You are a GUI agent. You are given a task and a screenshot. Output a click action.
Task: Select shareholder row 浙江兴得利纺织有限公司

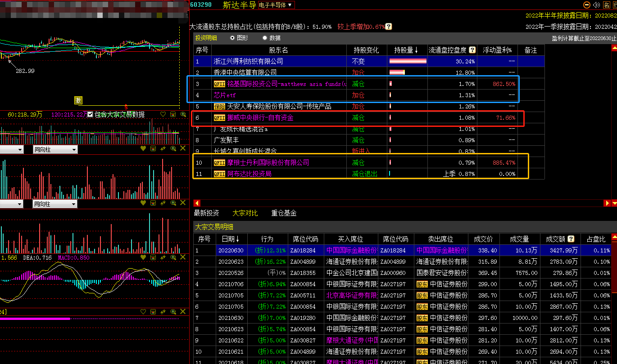369,61
